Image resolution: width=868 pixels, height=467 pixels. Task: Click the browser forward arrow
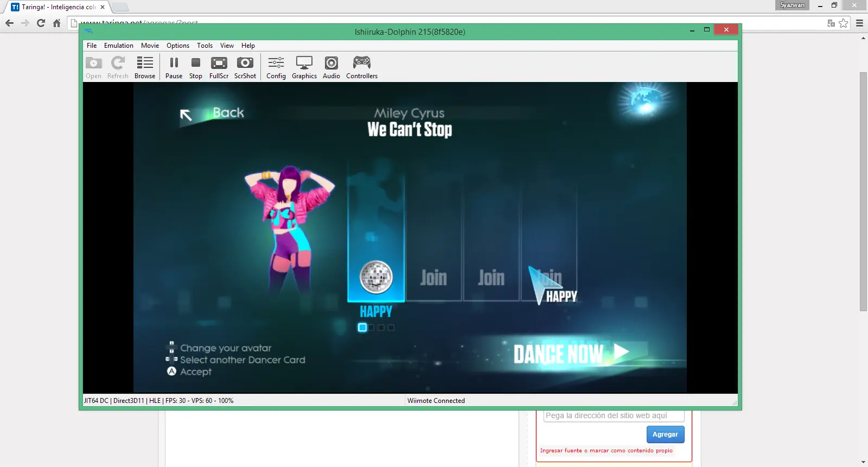point(25,23)
